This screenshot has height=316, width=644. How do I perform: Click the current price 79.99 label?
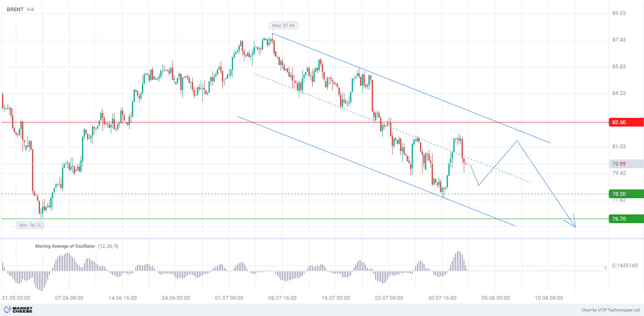pos(626,164)
